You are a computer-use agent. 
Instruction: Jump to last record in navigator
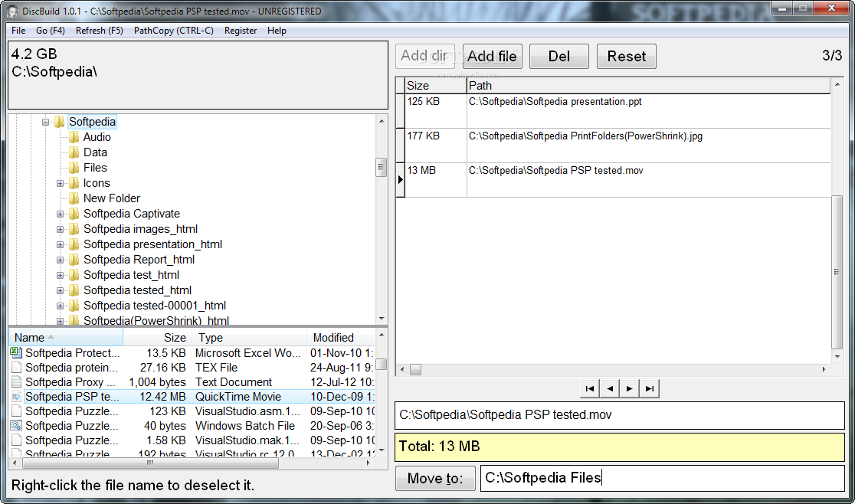[650, 388]
